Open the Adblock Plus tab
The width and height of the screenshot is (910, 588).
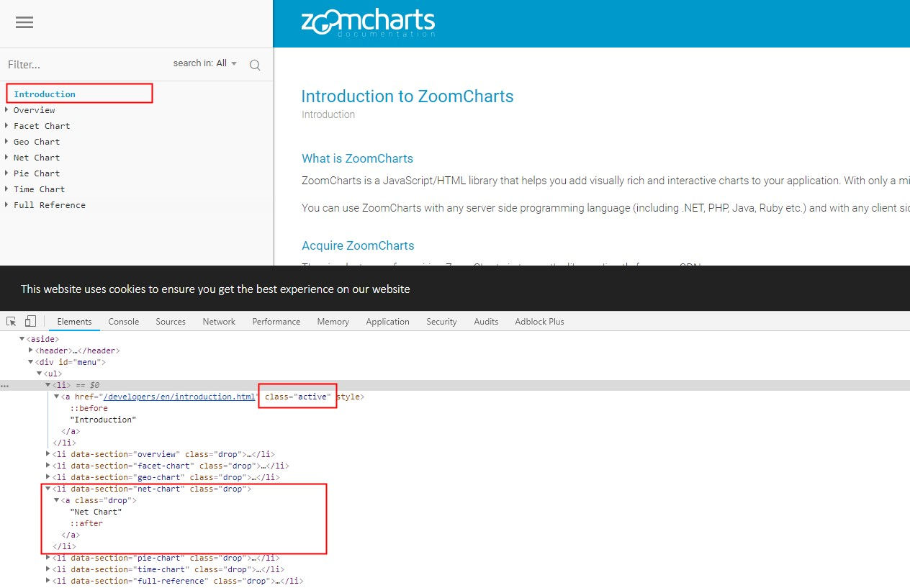tap(539, 322)
